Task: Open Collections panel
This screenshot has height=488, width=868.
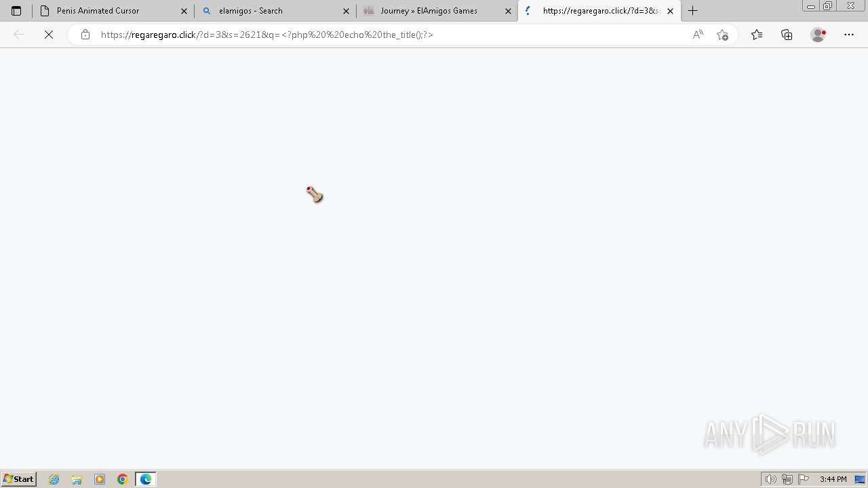Action: (787, 35)
